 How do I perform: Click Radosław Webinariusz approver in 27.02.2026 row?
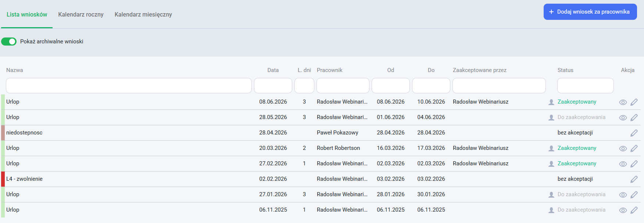pos(481,163)
